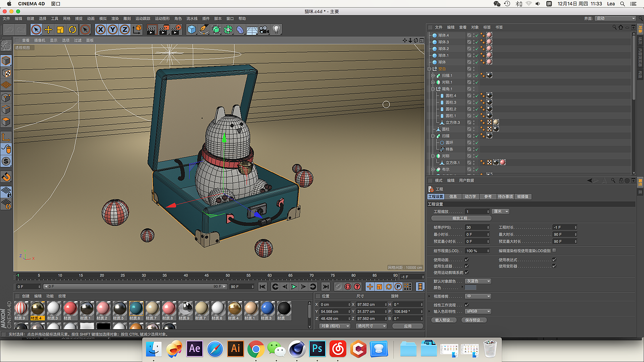Image resolution: width=644 pixels, height=362 pixels.
Task: Click the 保存预设 button
Action: click(x=474, y=320)
